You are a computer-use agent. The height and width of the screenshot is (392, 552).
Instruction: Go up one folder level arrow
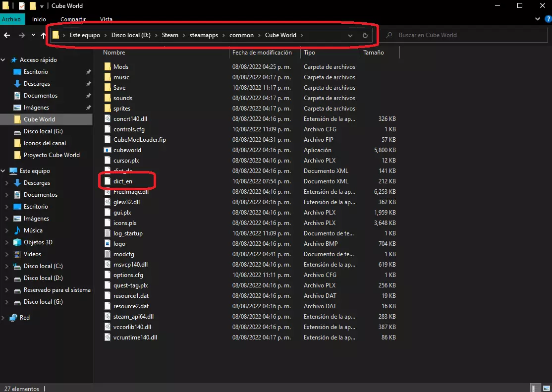click(43, 35)
